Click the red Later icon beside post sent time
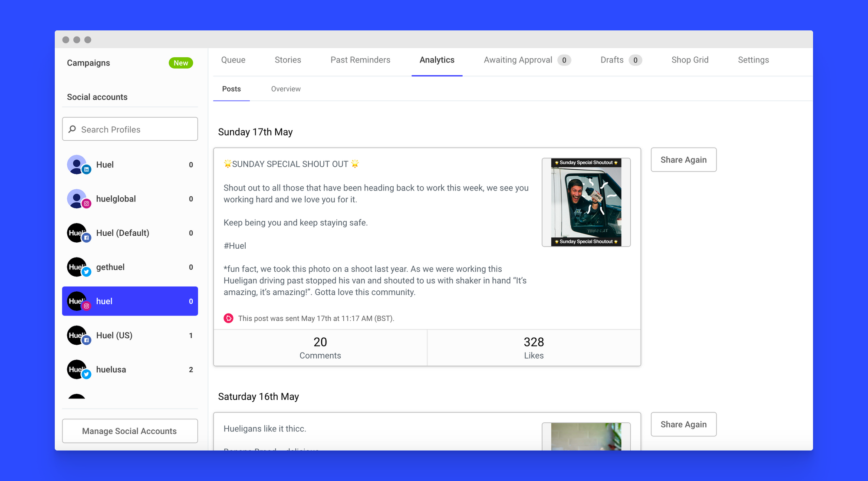This screenshot has width=868, height=481. (x=228, y=318)
